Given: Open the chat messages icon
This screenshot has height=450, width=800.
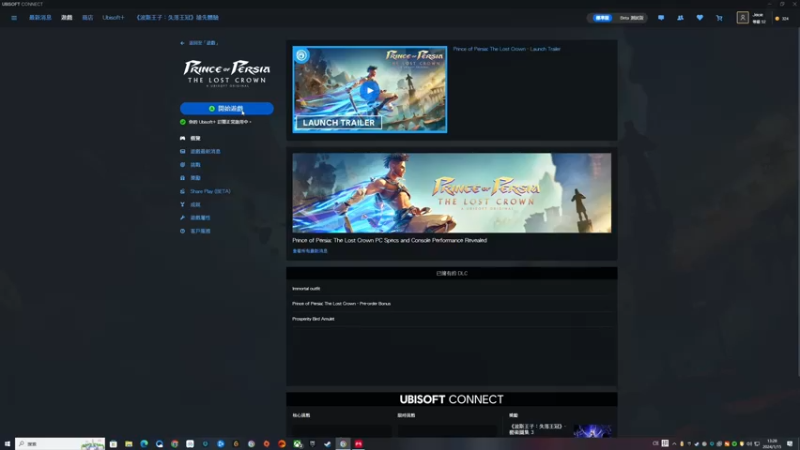Looking at the screenshot, I should click(x=661, y=18).
